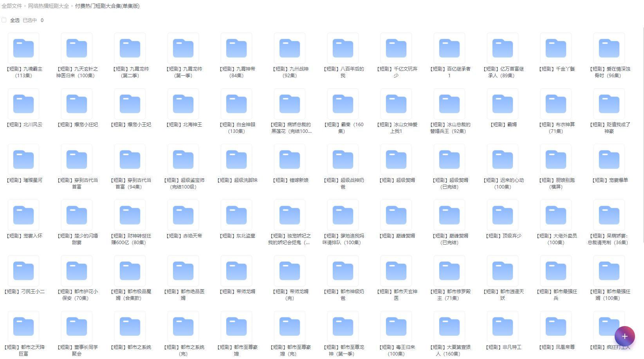Open folder 赤焰天帝

click(x=183, y=215)
